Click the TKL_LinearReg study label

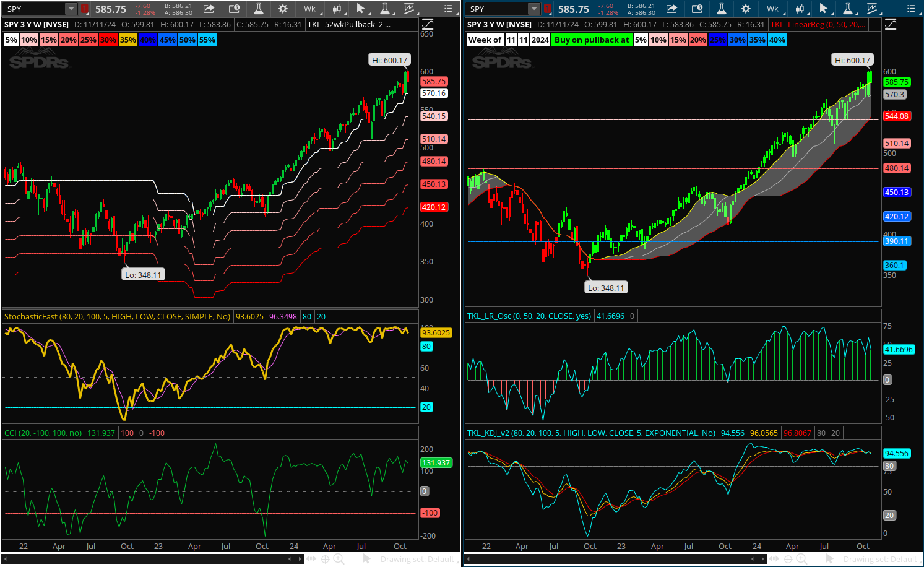click(x=818, y=24)
